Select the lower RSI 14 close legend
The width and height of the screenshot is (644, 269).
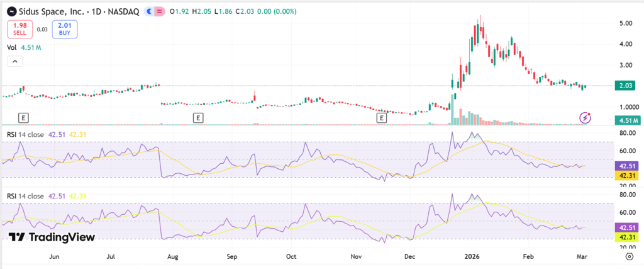(x=27, y=196)
